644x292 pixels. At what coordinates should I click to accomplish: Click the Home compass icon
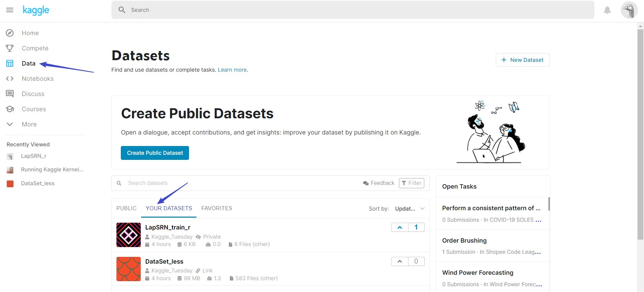10,33
